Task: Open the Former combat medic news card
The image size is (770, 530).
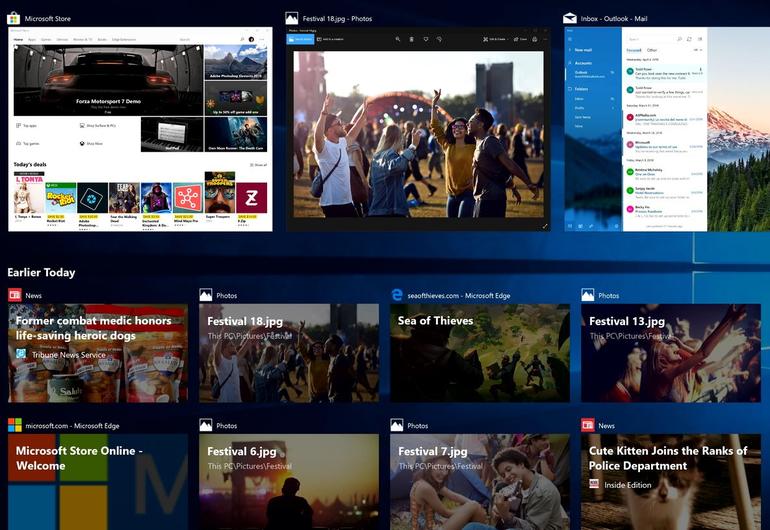Action: (98, 353)
